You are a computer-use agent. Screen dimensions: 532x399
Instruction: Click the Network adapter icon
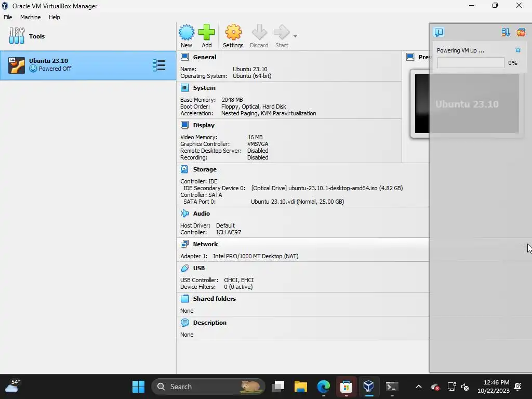point(184,244)
